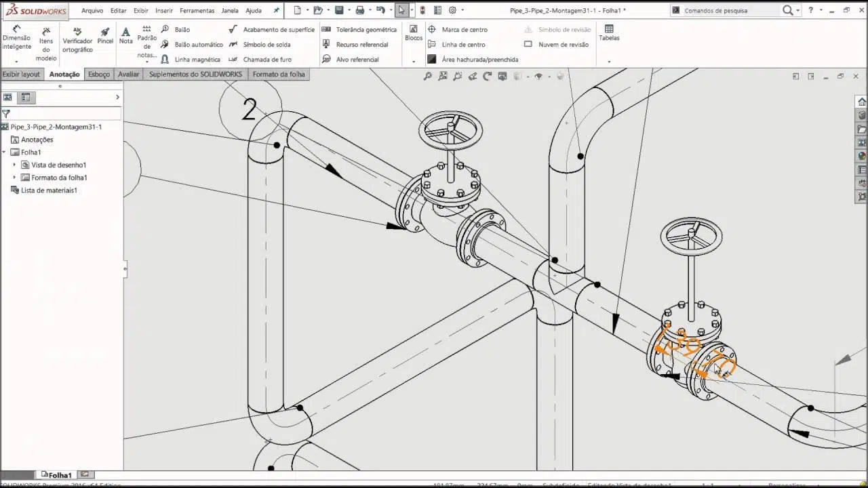Image resolution: width=868 pixels, height=488 pixels.
Task: Select Lista de materiais1 in tree
Action: tap(49, 190)
